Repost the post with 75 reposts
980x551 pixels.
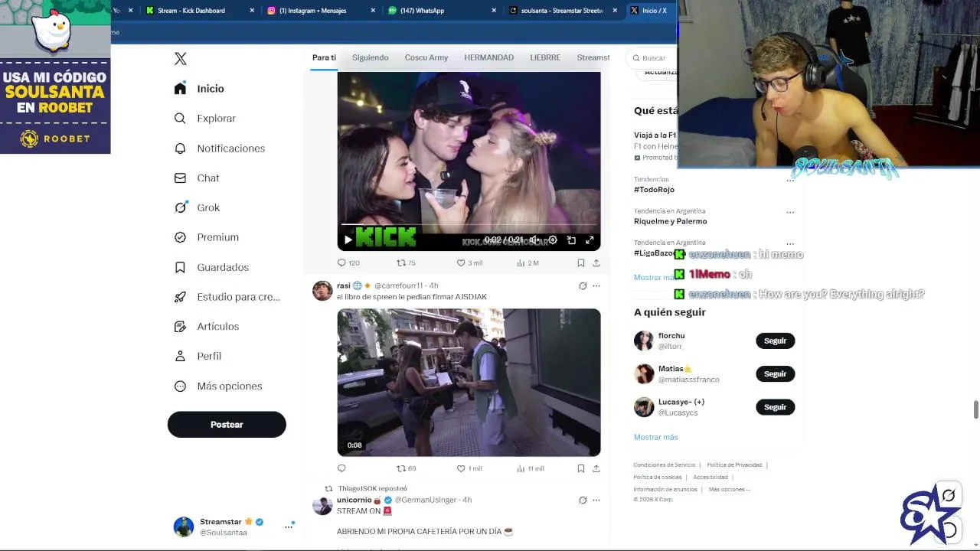pyautogui.click(x=406, y=263)
